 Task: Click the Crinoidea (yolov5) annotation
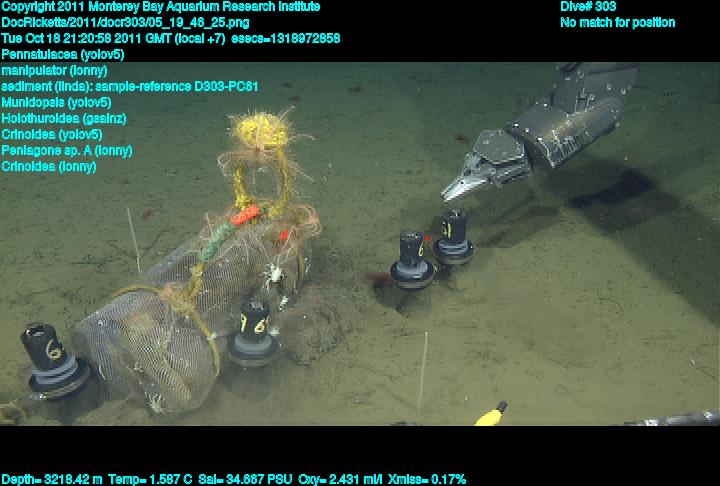pyautogui.click(x=52, y=135)
